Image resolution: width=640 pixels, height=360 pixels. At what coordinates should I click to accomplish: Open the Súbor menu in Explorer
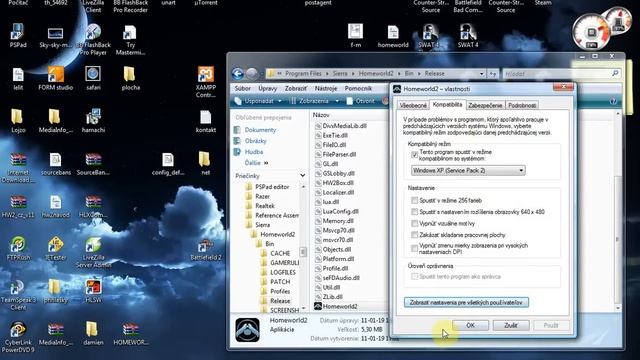pos(242,88)
